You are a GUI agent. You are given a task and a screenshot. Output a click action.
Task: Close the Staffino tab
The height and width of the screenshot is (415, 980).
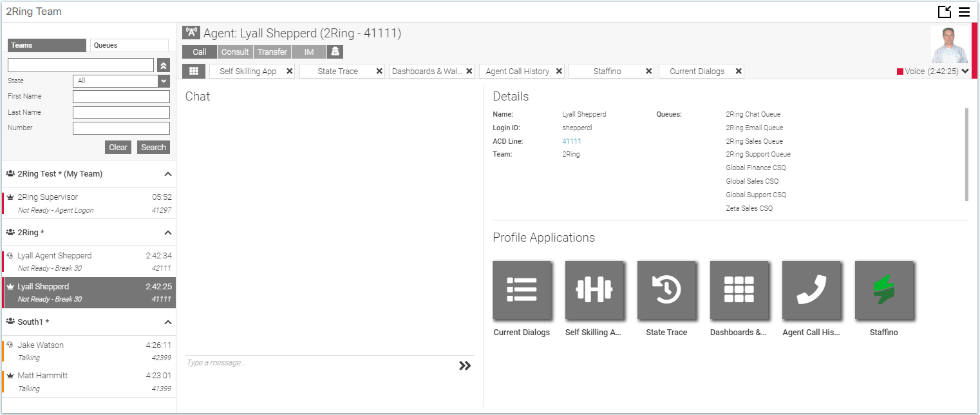pyautogui.click(x=650, y=71)
